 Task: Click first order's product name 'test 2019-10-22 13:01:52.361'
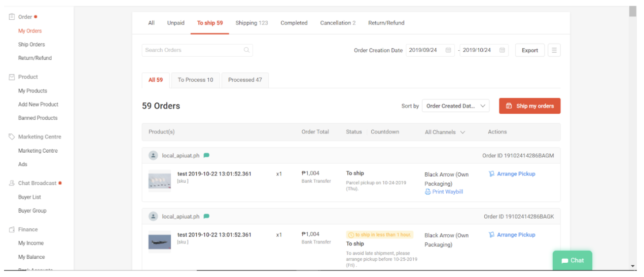point(214,174)
